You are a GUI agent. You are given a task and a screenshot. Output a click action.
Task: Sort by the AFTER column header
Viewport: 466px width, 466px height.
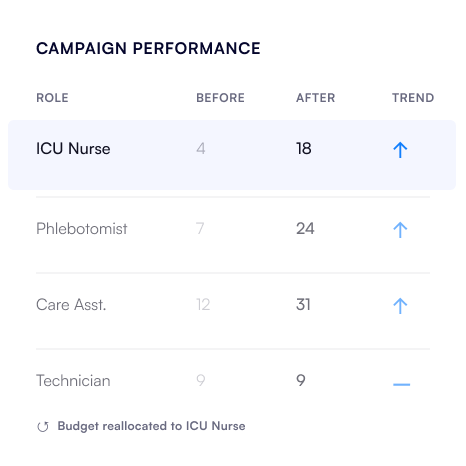316,98
